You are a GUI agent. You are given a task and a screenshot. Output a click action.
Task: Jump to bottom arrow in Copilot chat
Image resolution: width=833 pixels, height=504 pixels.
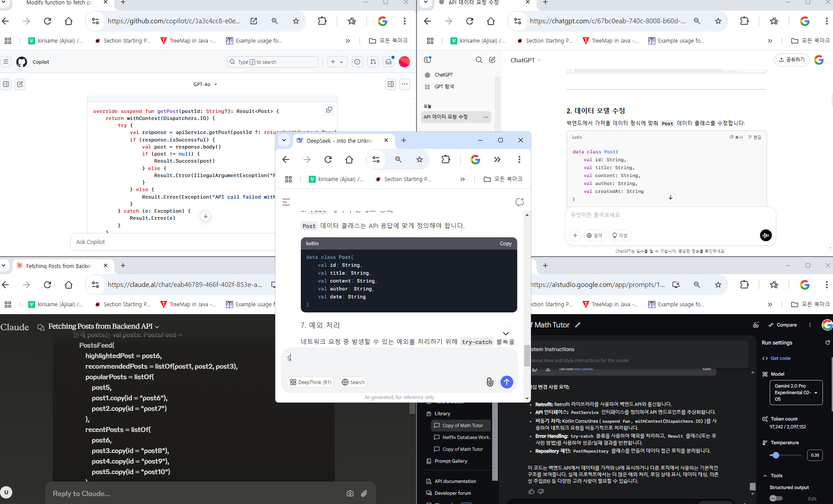click(205, 216)
